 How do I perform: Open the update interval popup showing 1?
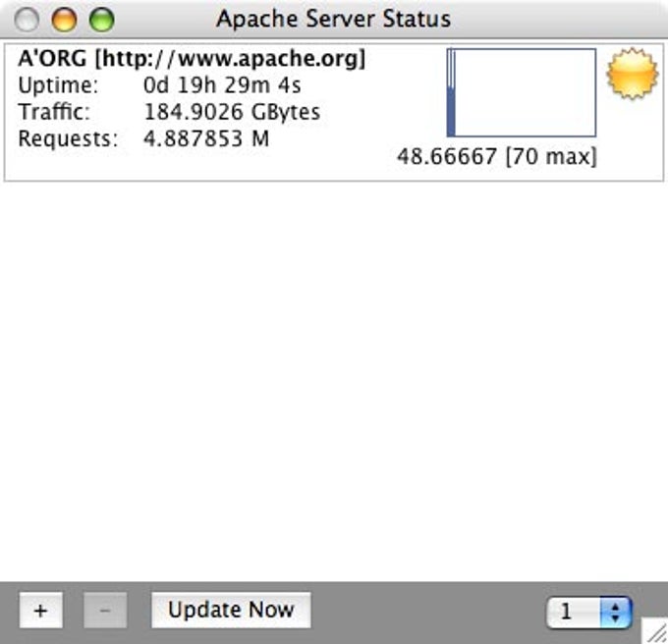pyautogui.click(x=588, y=612)
